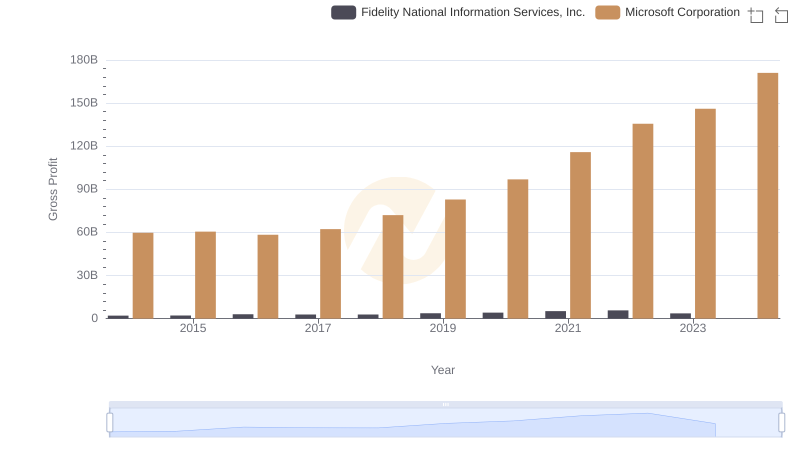Click Fidelity's small 2016 bar

click(x=243, y=316)
